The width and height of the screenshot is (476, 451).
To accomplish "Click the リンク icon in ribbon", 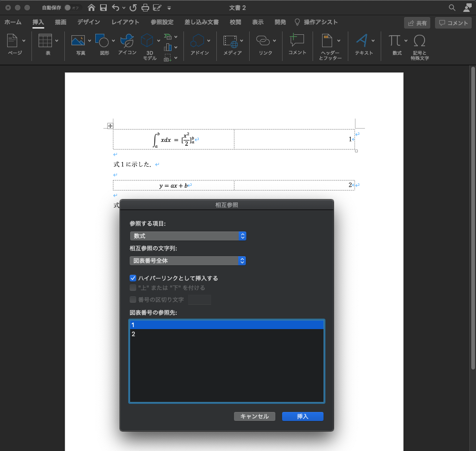I will (x=263, y=41).
